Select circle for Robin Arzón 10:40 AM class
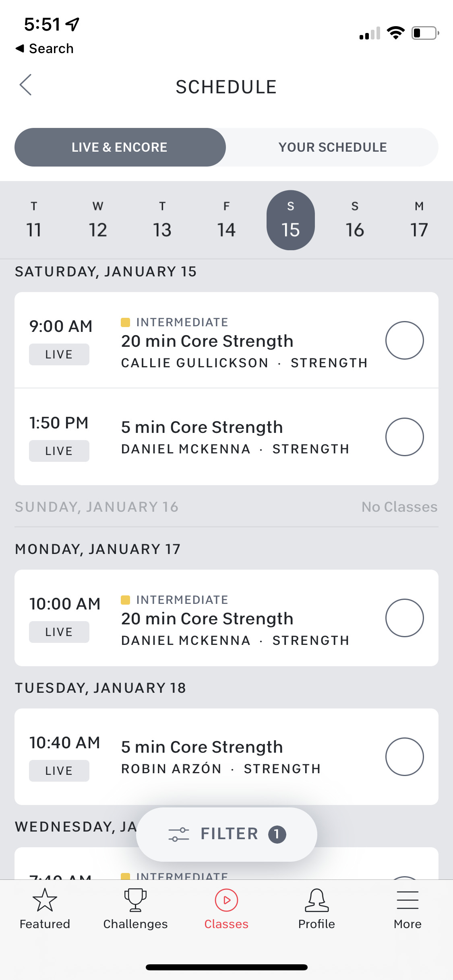 [404, 757]
